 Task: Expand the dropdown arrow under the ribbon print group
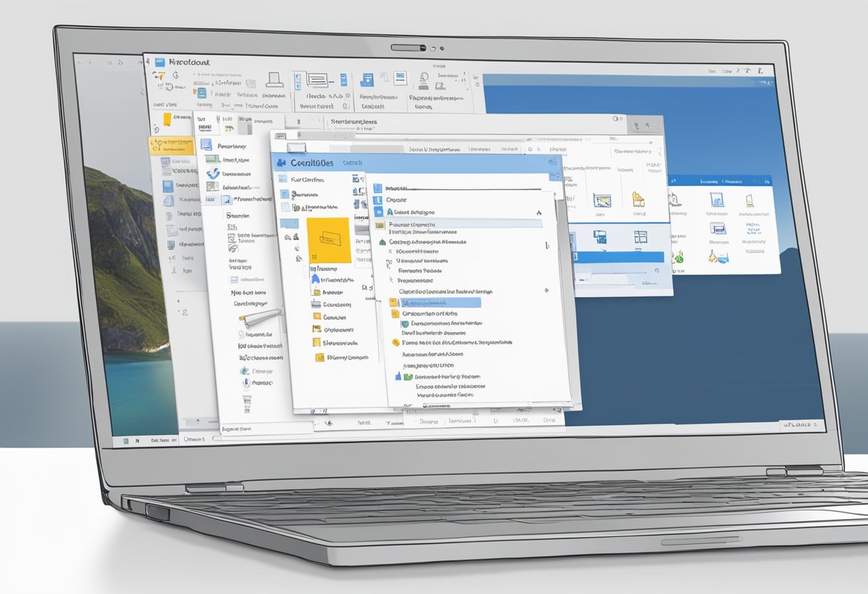coord(345,105)
